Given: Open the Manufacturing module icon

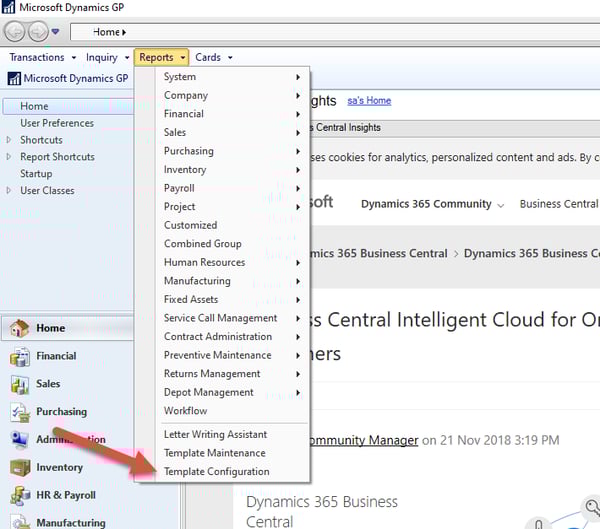Looking at the screenshot, I should click(19, 521).
